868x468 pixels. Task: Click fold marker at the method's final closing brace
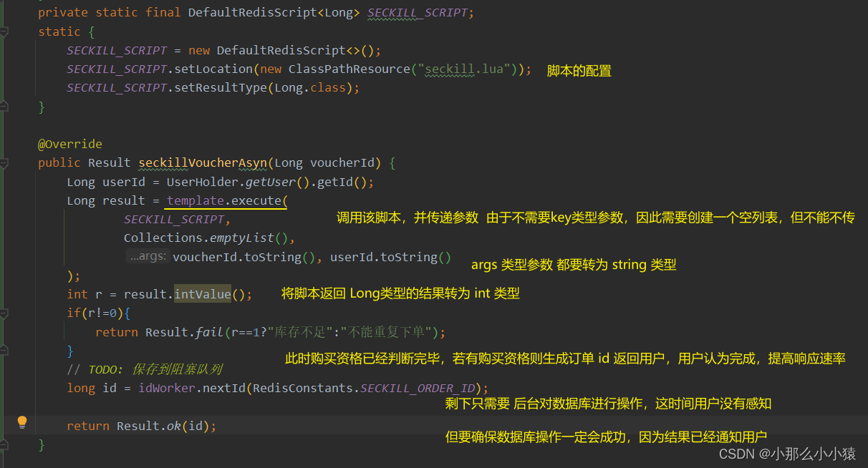(4, 444)
